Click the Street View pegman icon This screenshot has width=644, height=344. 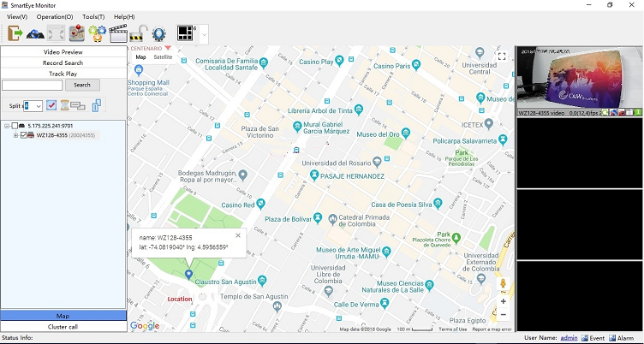point(503,283)
